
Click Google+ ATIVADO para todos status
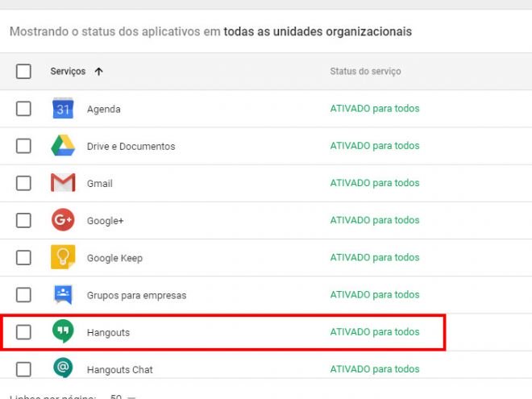coord(375,220)
